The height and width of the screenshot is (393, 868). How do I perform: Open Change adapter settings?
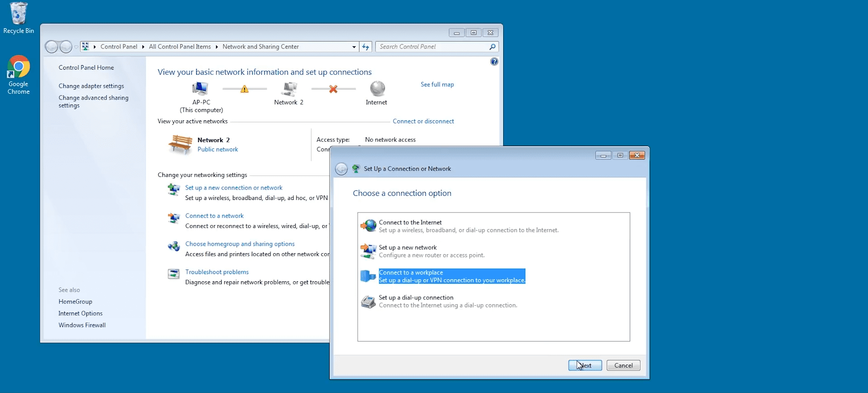coord(91,86)
